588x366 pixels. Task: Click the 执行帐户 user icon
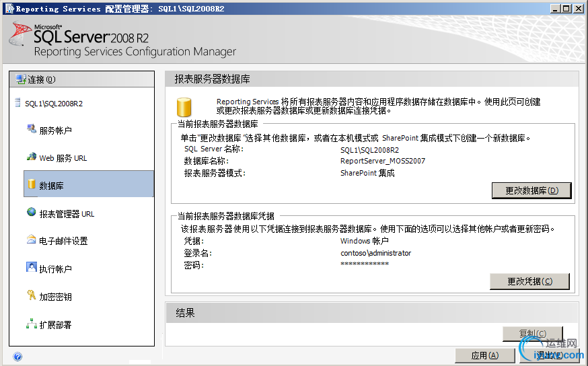pyautogui.click(x=32, y=267)
